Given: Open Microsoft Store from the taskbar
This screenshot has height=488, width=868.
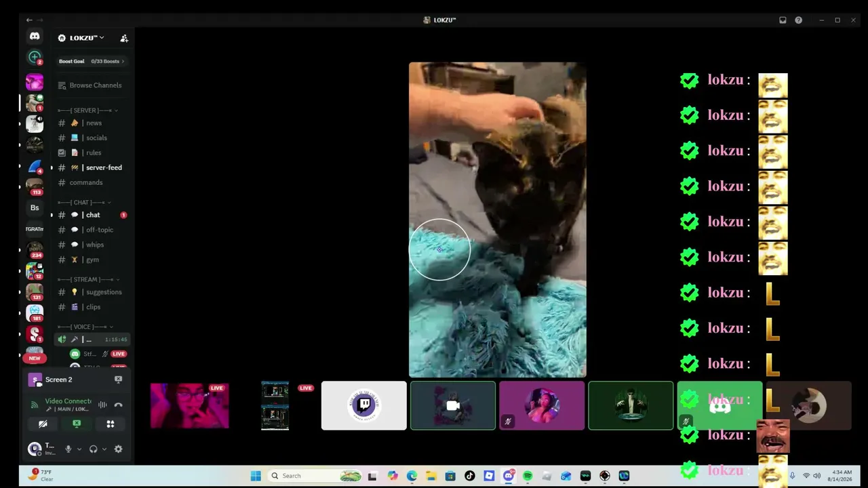Looking at the screenshot, I should coord(450,476).
